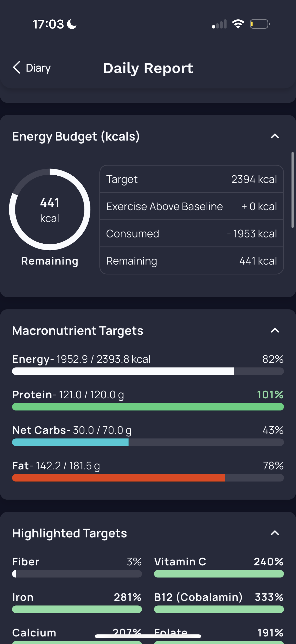Tap the battery status icon
296x644 pixels.
[260, 24]
